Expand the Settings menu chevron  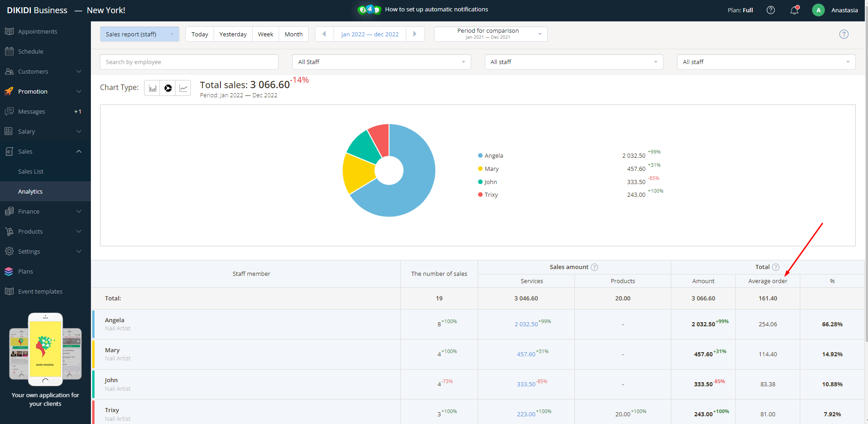pos(79,251)
